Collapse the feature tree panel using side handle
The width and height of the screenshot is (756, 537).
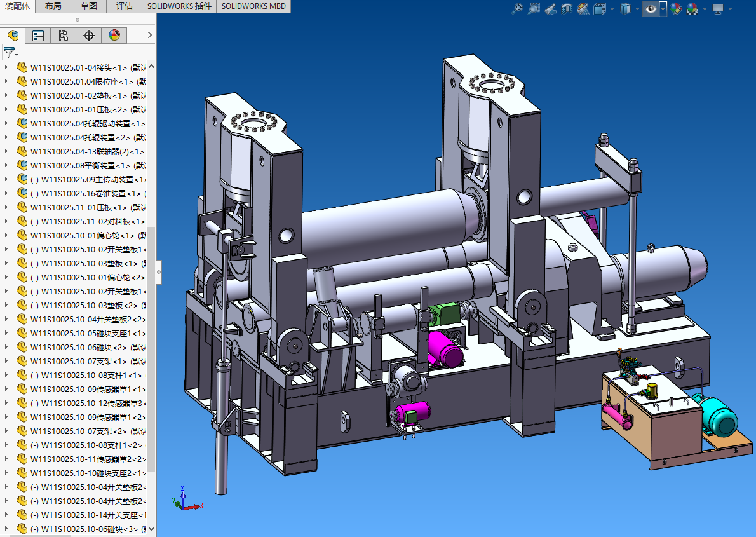[159, 272]
